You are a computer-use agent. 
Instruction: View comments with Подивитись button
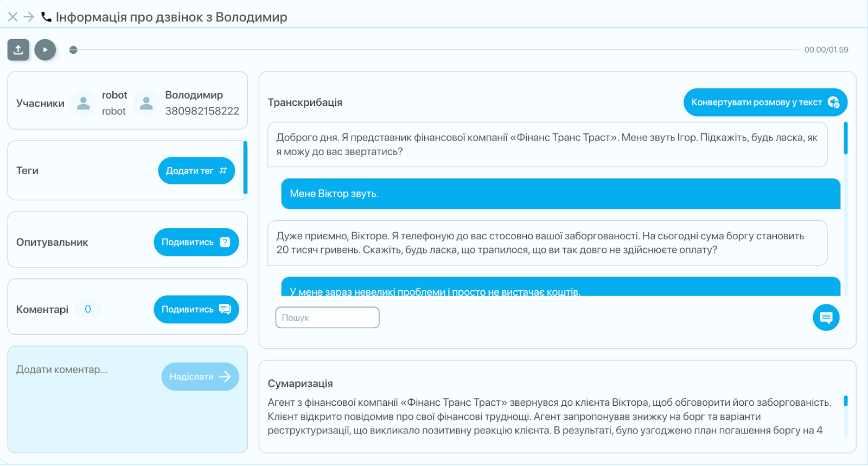click(x=196, y=309)
